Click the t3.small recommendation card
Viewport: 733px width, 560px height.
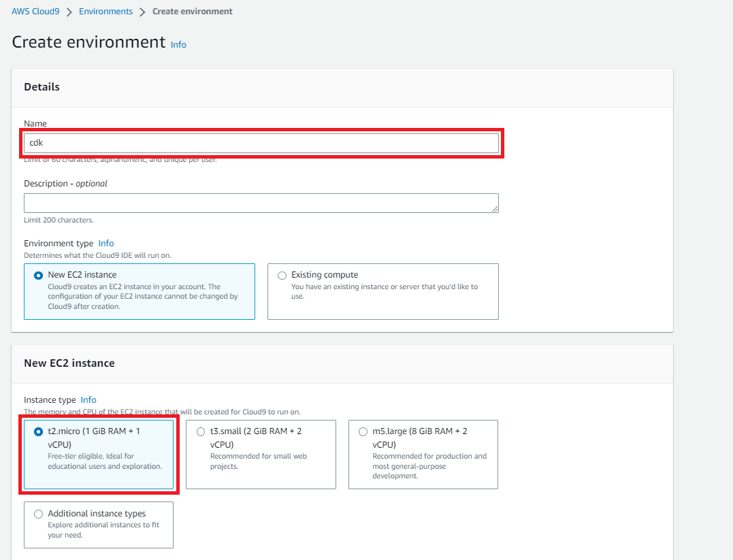[261, 454]
